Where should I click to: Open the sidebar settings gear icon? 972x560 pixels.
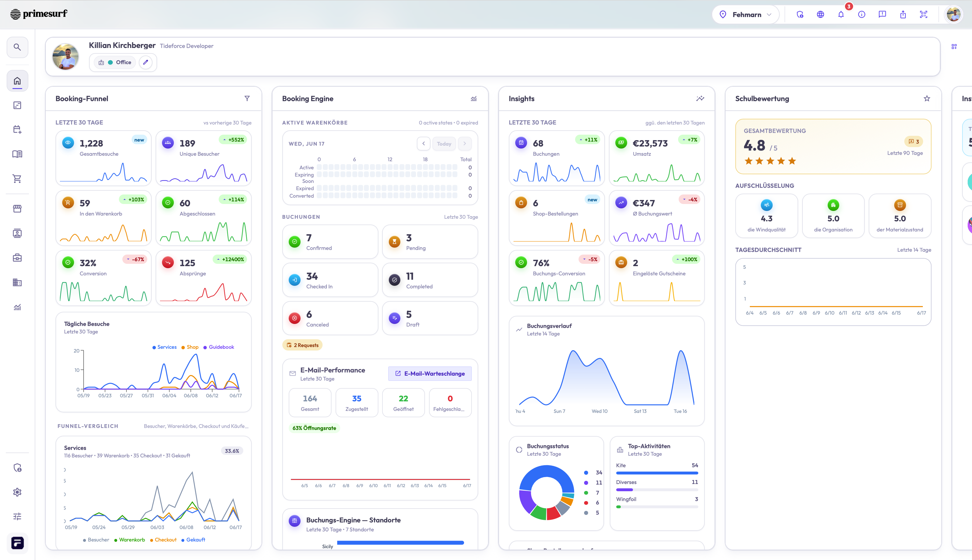[17, 492]
